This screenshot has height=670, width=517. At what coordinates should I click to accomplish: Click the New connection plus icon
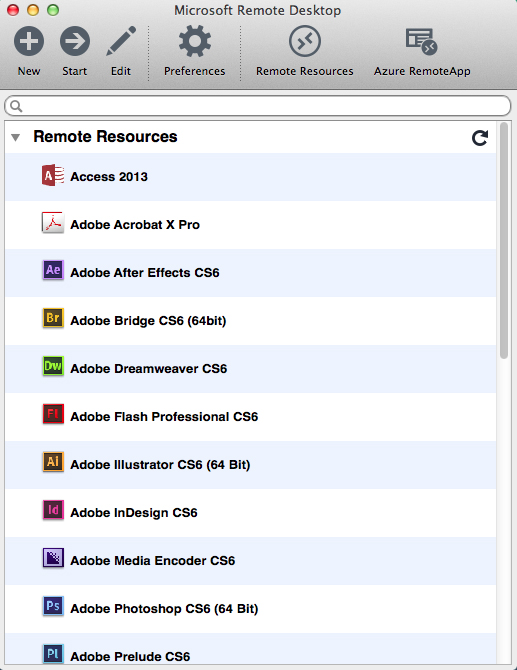click(x=29, y=41)
